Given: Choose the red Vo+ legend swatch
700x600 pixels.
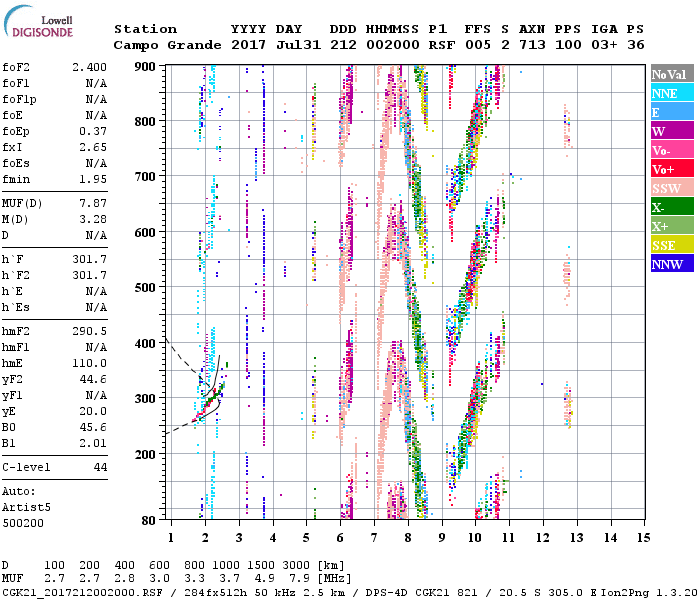Looking at the screenshot, I should (671, 170).
